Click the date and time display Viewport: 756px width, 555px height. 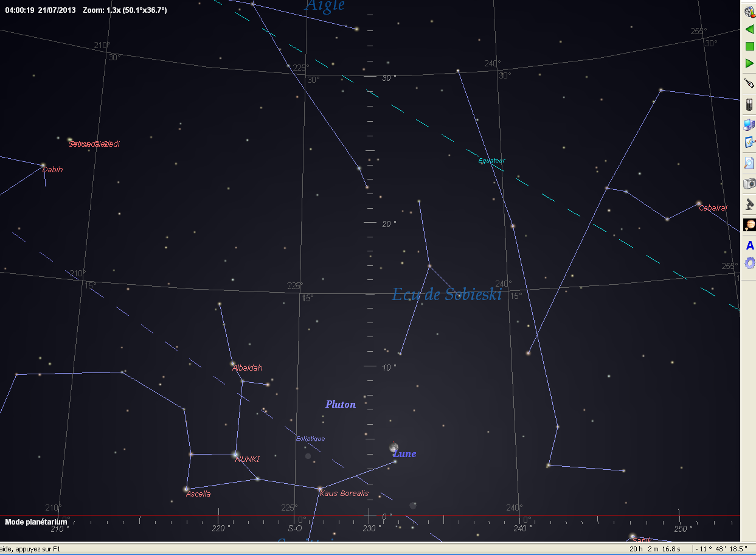pos(40,10)
